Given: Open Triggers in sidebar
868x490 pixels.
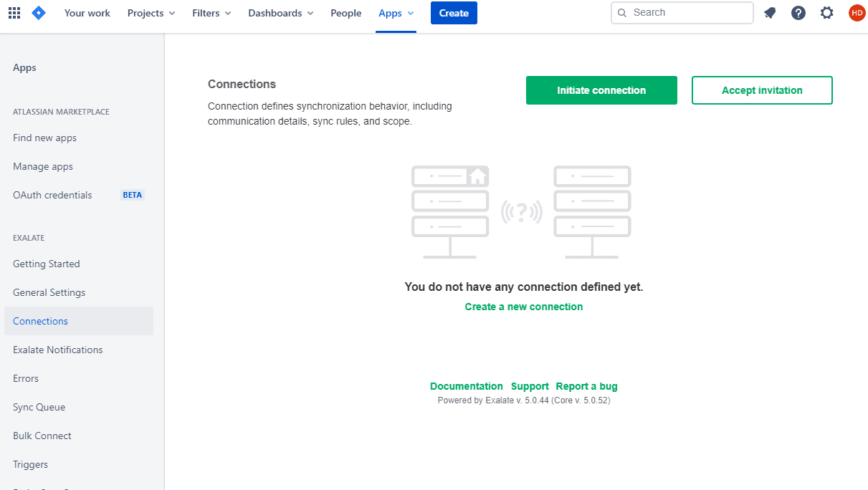Looking at the screenshot, I should tap(30, 464).
